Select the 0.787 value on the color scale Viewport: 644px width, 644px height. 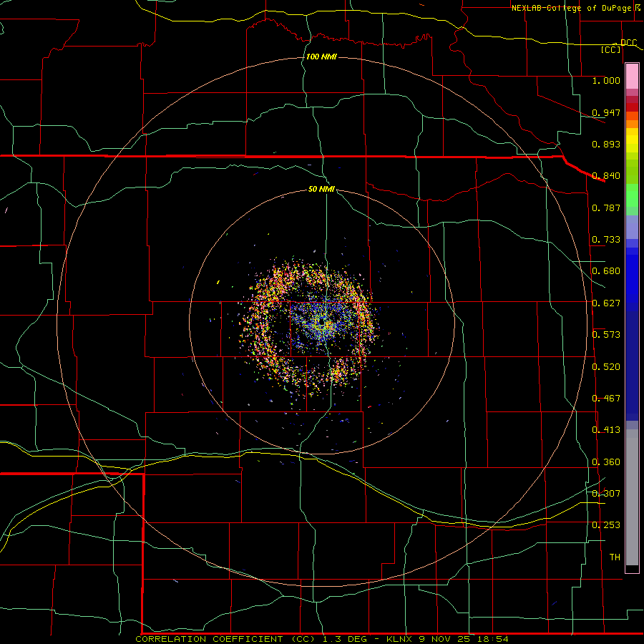tap(606, 208)
